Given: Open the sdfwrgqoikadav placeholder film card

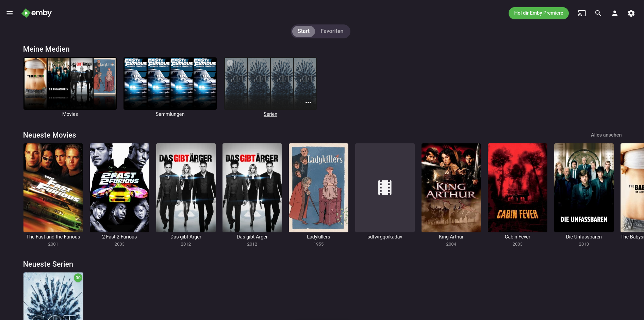Looking at the screenshot, I should click(x=385, y=188).
